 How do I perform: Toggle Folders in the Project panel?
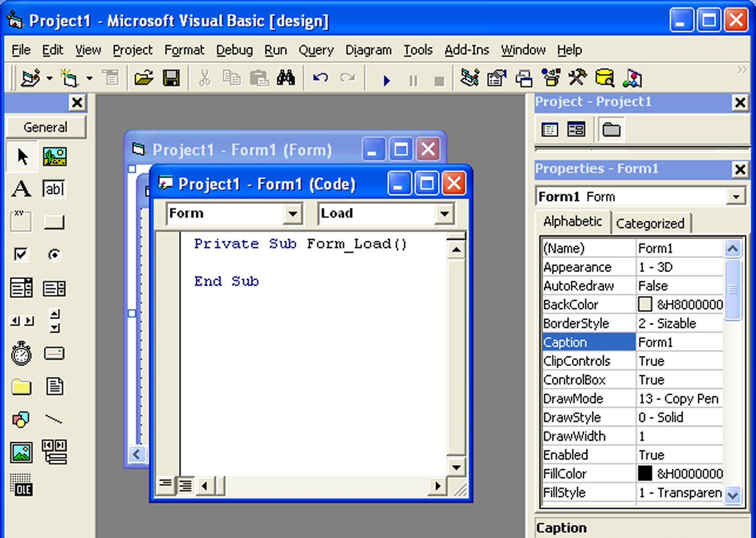pos(612,130)
